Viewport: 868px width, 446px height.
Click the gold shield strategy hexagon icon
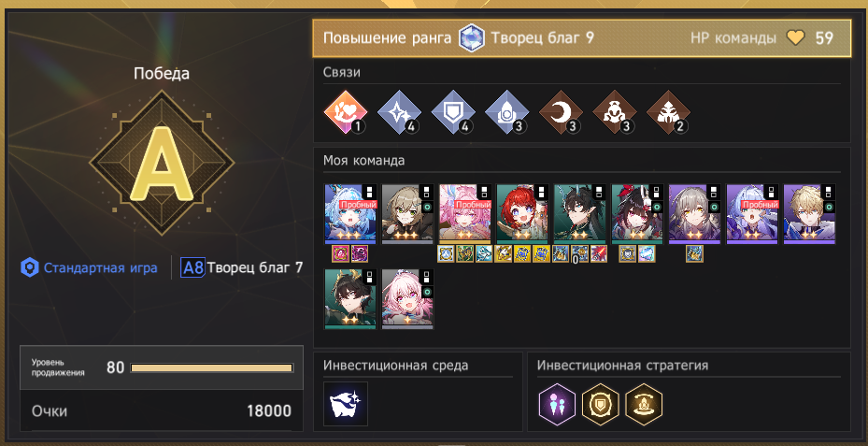click(601, 404)
